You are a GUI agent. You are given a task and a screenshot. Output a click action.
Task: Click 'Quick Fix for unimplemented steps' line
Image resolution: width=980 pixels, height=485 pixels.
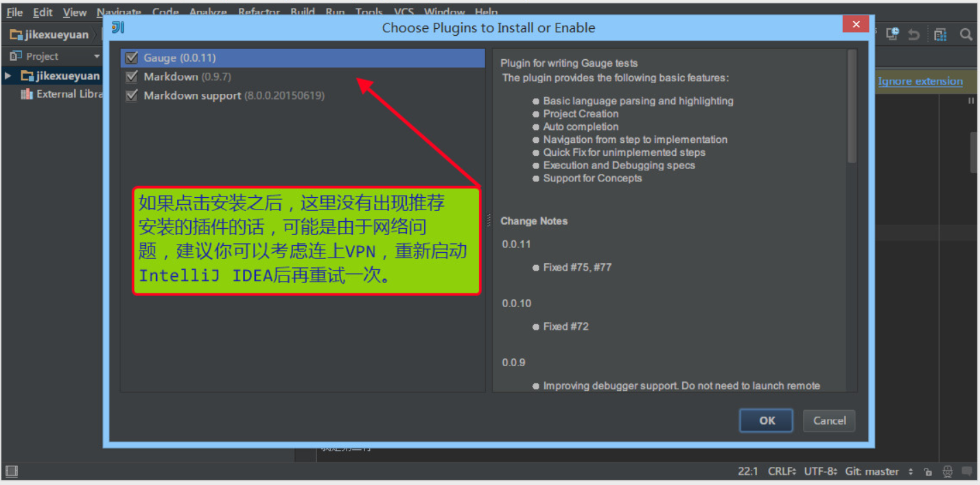click(x=624, y=153)
